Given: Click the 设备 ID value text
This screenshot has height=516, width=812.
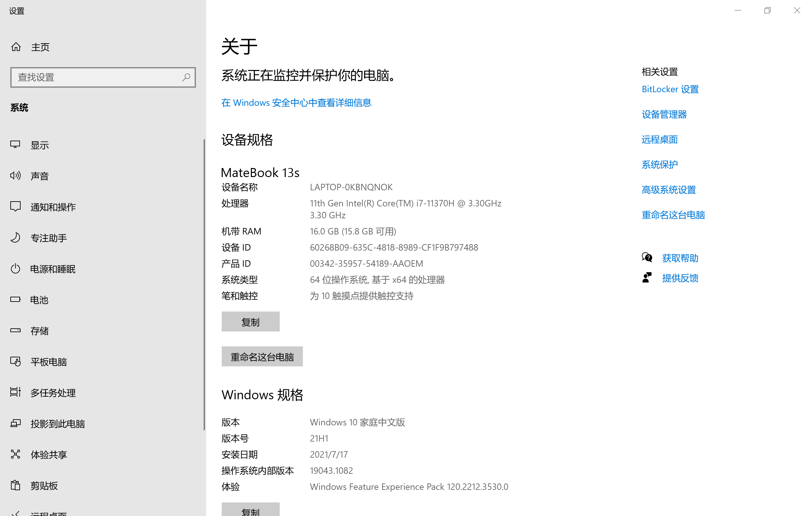Looking at the screenshot, I should [x=394, y=247].
